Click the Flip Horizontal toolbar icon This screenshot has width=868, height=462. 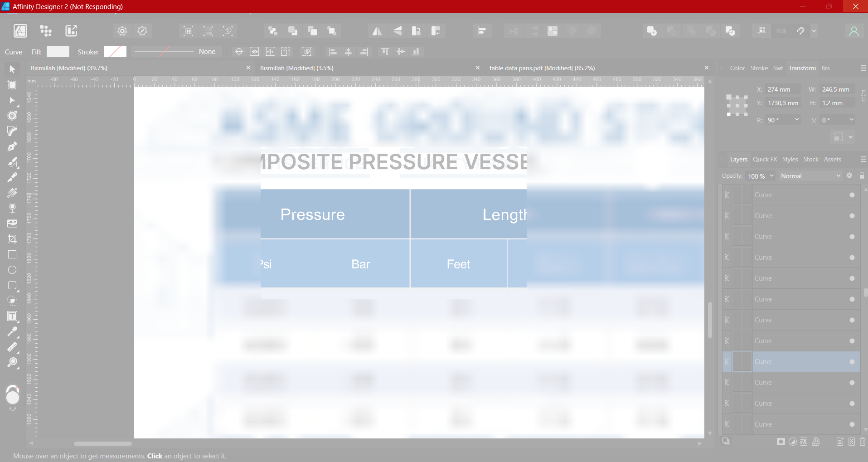click(x=377, y=31)
